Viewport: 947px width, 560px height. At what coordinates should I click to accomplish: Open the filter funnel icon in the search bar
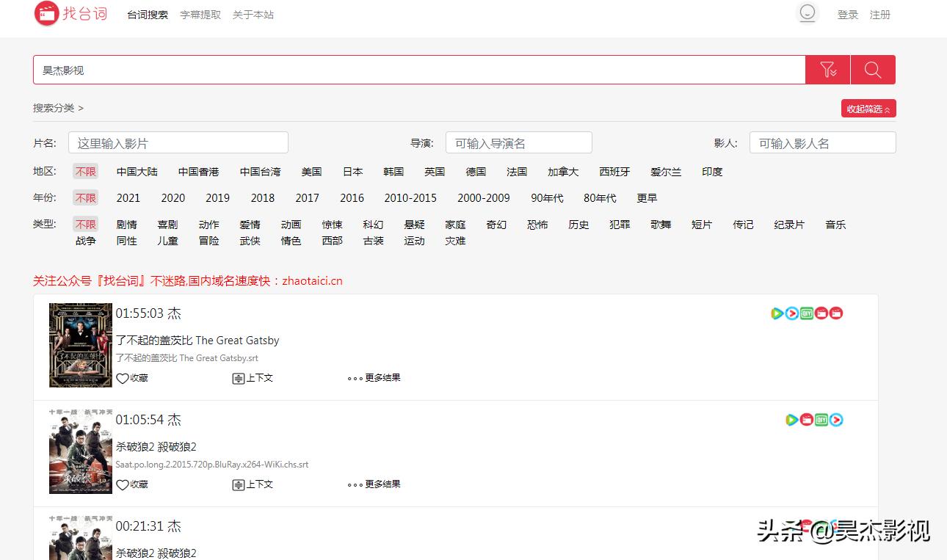point(828,70)
